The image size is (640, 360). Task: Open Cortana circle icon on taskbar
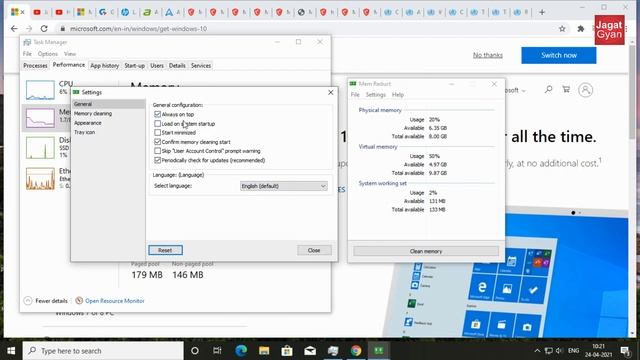click(195, 351)
